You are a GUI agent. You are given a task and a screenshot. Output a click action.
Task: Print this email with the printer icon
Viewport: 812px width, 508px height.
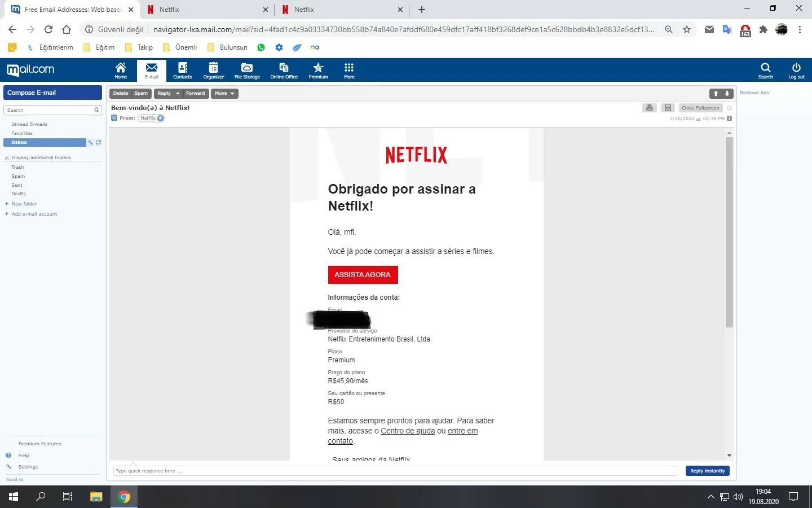649,108
